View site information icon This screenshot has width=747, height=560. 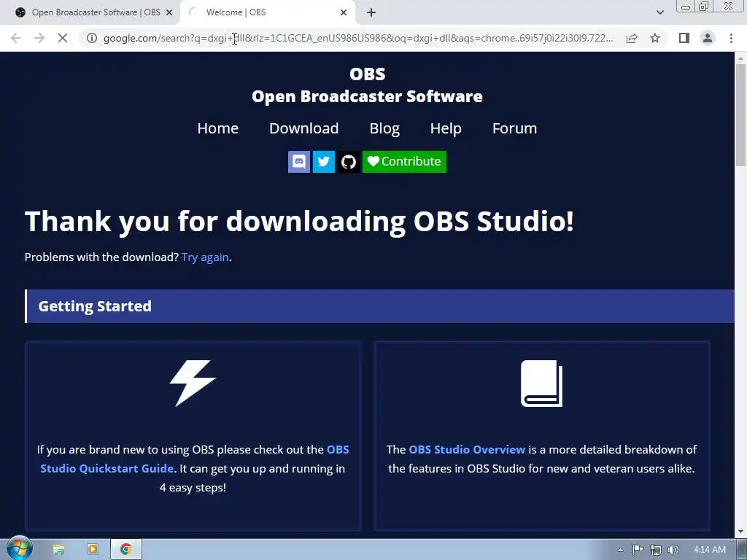coord(92,38)
